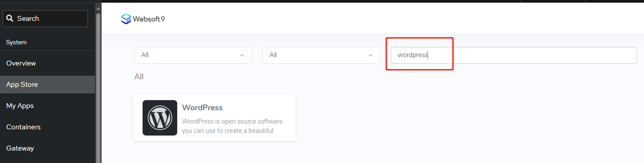Click the WordPress app title

click(x=202, y=108)
